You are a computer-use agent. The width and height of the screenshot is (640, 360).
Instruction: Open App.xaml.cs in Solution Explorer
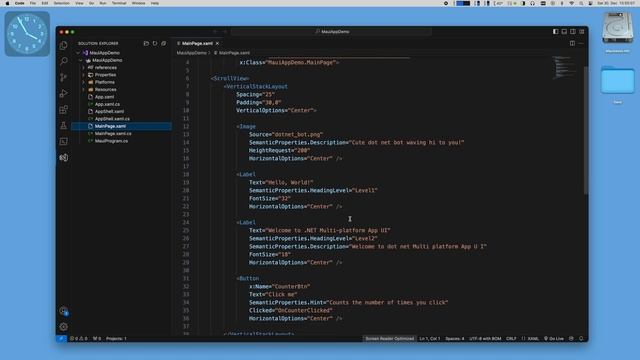pos(107,104)
